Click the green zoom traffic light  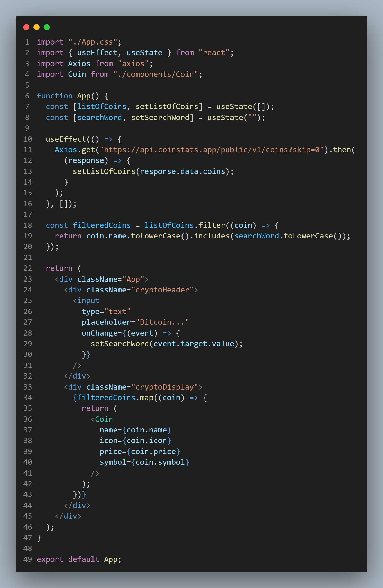(47, 27)
